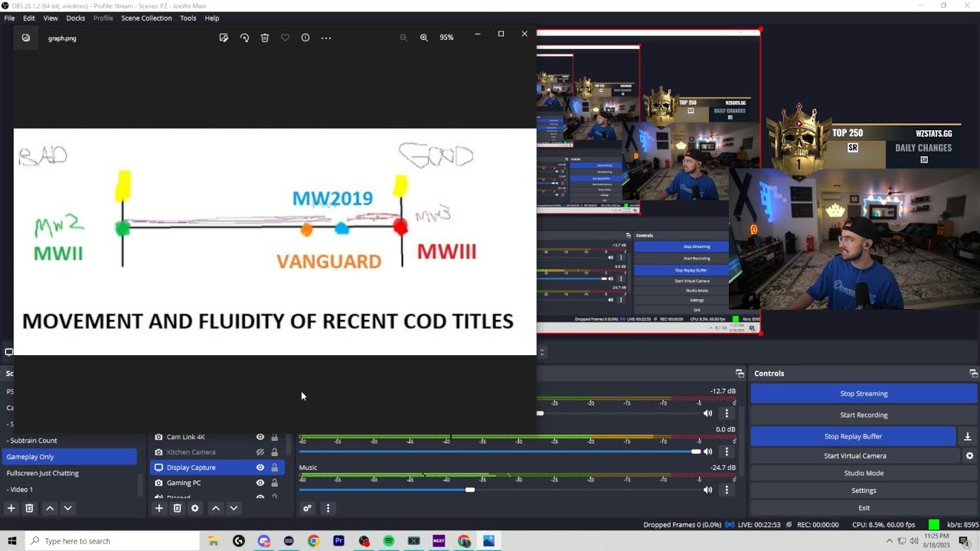Open options for the 0.0 dB channel
This screenshot has height=551, width=980.
(727, 452)
